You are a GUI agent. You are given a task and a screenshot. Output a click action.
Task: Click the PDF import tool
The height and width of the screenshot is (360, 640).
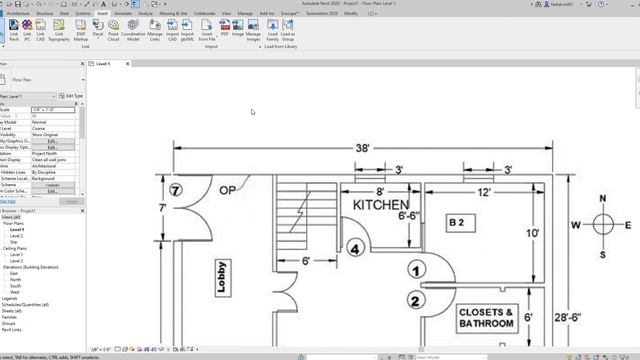coord(225,28)
